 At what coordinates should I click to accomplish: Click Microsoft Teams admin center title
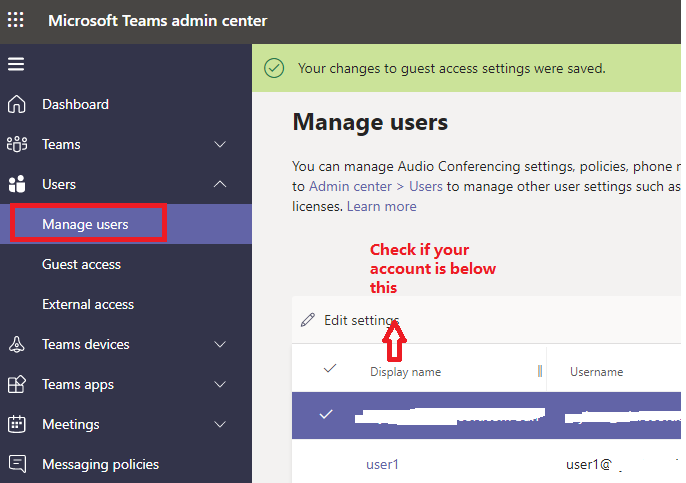pyautogui.click(x=158, y=21)
